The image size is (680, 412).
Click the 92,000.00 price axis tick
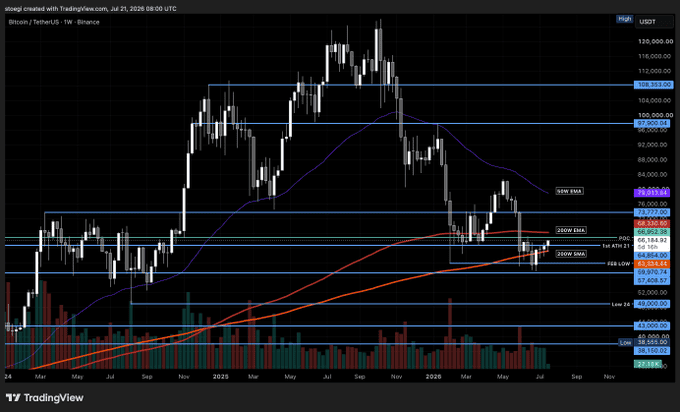pyautogui.click(x=652, y=145)
